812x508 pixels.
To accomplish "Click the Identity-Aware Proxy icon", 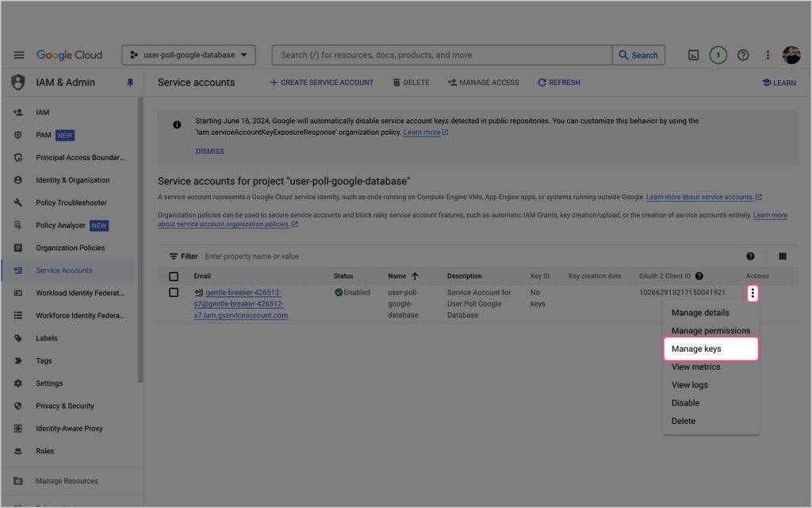I will [18, 428].
